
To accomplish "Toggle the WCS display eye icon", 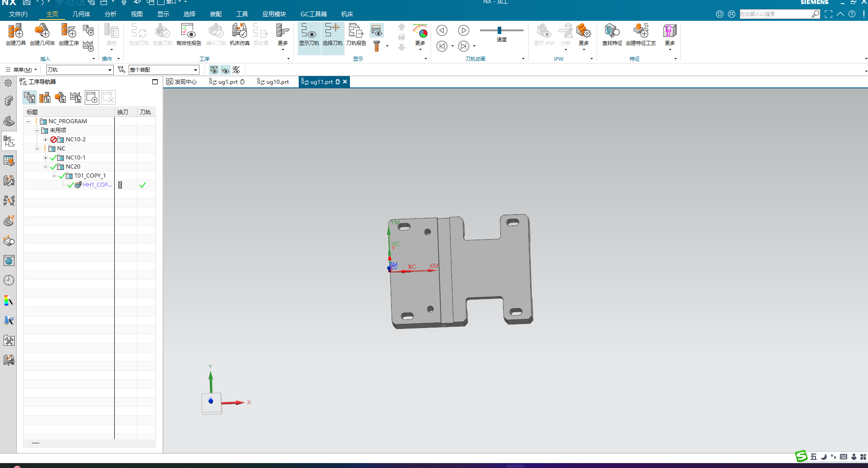I will tap(225, 70).
